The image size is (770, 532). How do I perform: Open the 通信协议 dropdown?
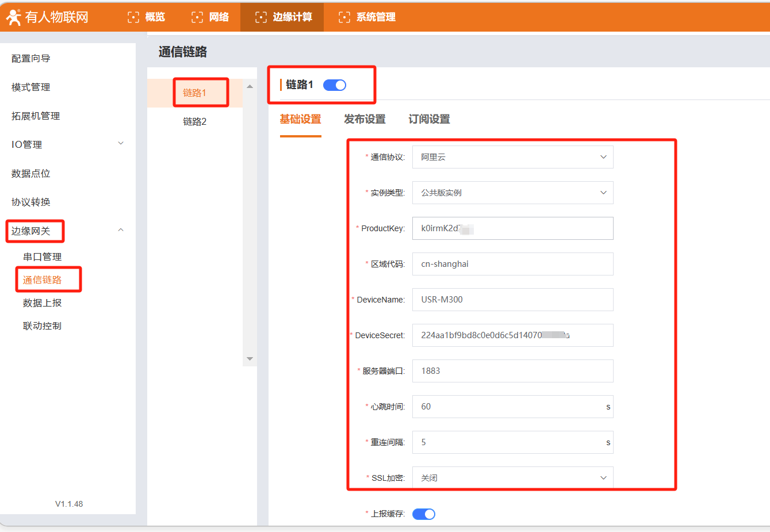tap(512, 157)
